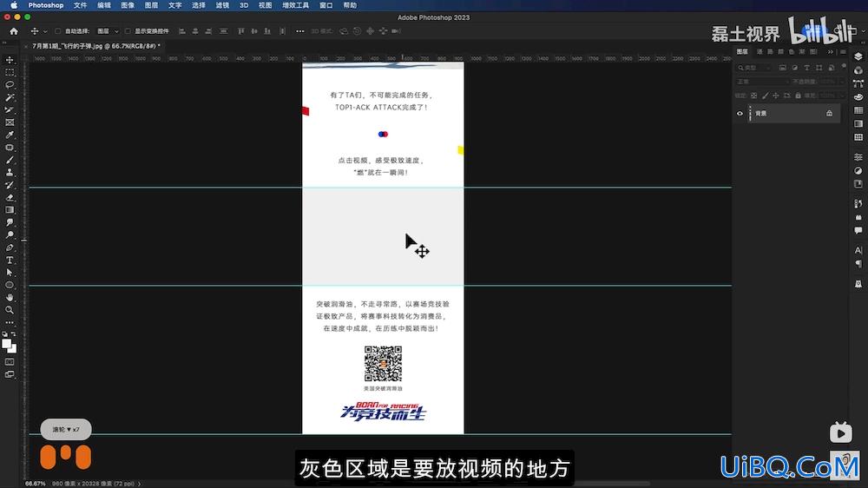Select the Crop tool
Viewport: 868px width, 488px height.
10,110
